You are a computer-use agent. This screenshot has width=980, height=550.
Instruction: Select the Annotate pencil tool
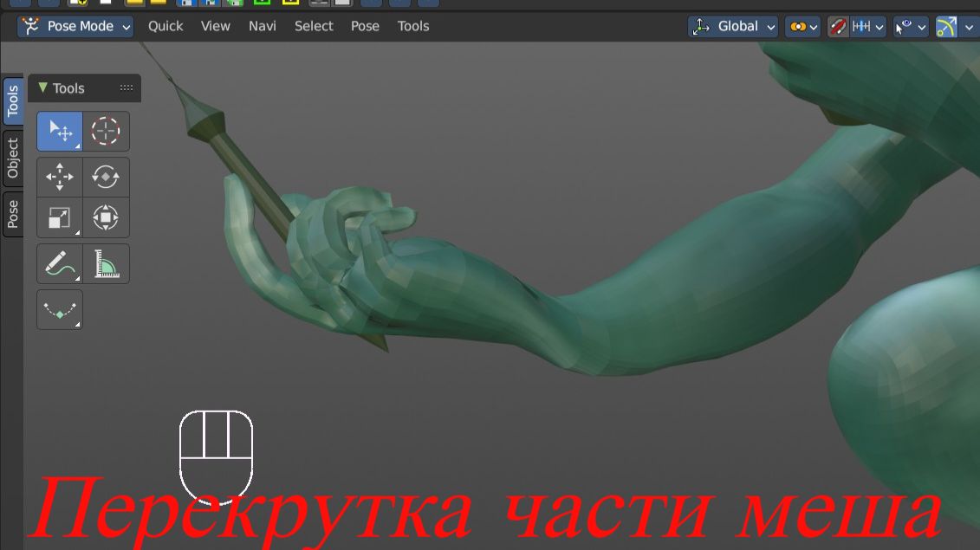(x=60, y=264)
